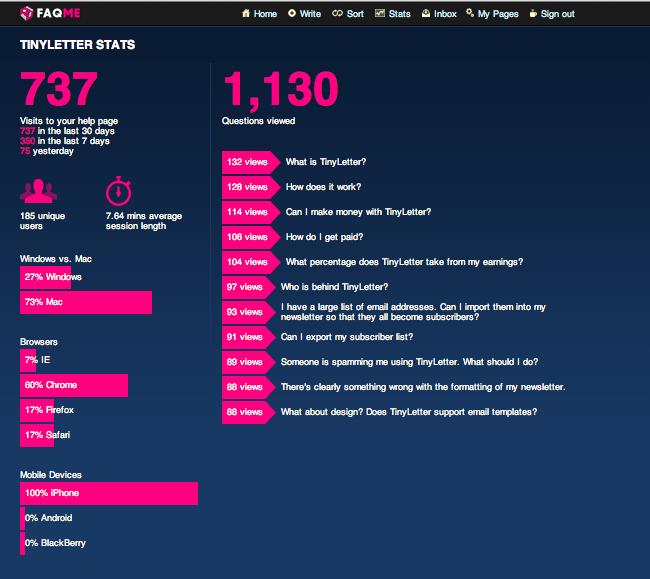The image size is (650, 579).
Task: Click the '114 views' badge
Action: (x=251, y=212)
